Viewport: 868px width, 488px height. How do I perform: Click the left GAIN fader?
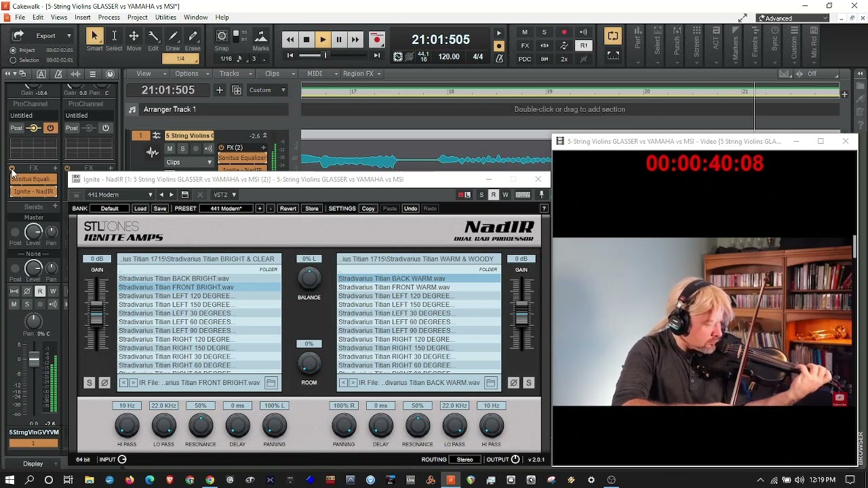point(96,313)
